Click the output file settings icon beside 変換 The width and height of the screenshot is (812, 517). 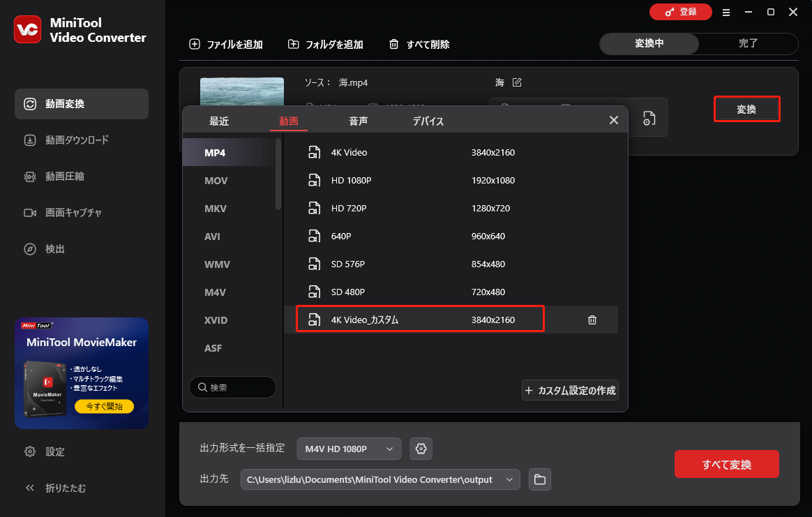pyautogui.click(x=649, y=119)
